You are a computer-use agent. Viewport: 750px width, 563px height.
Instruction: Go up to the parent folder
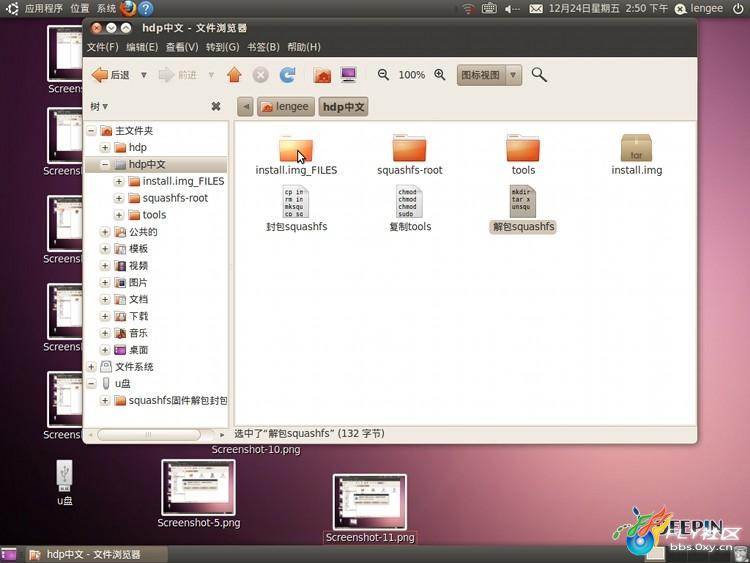(x=234, y=75)
